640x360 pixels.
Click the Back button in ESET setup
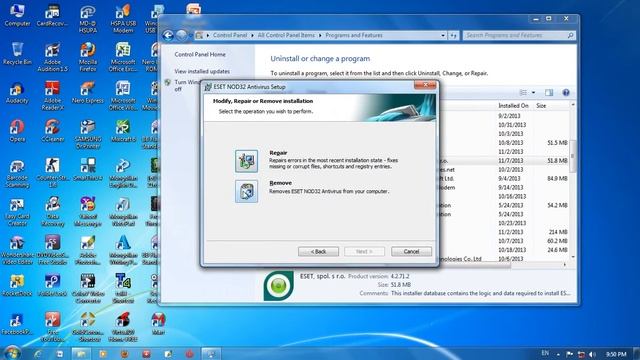click(x=318, y=251)
